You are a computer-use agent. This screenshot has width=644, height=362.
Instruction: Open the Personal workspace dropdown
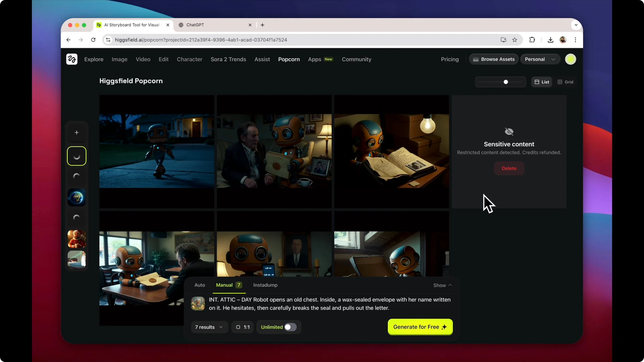540,59
